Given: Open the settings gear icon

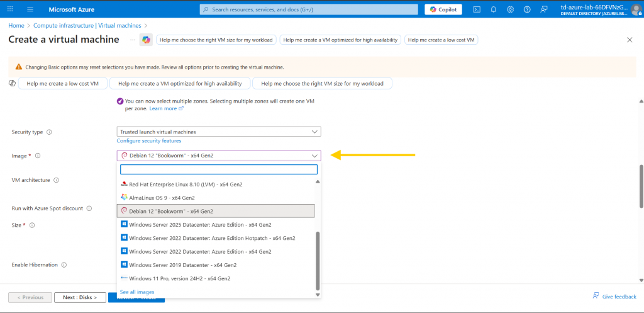Looking at the screenshot, I should tap(510, 9).
